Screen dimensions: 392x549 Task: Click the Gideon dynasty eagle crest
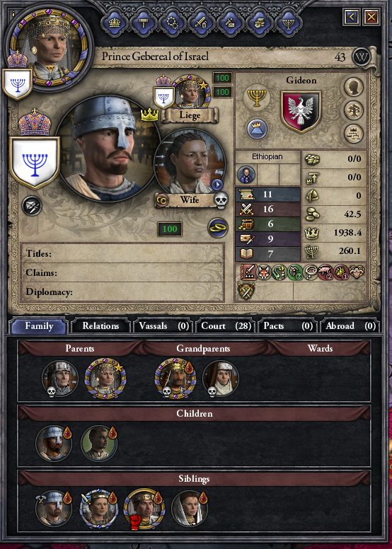pos(301,112)
